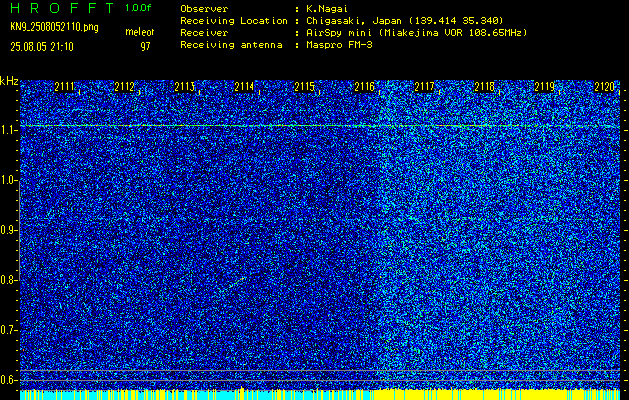
Task: Click the 2115 time marker
Action: tap(304, 87)
